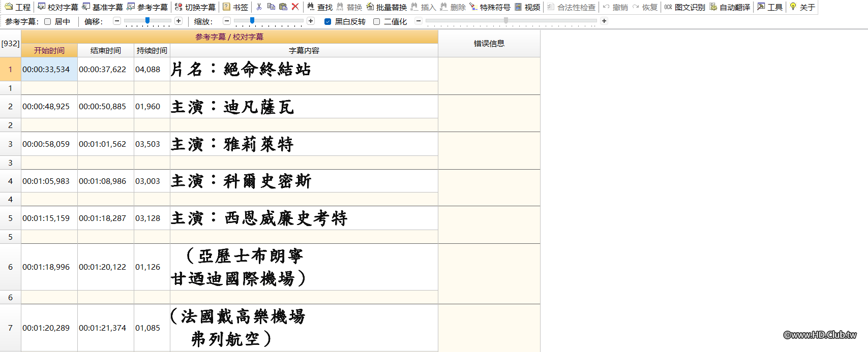The height and width of the screenshot is (352, 868).
Task: Open the 基准字幕 toolbar item
Action: 102,7
